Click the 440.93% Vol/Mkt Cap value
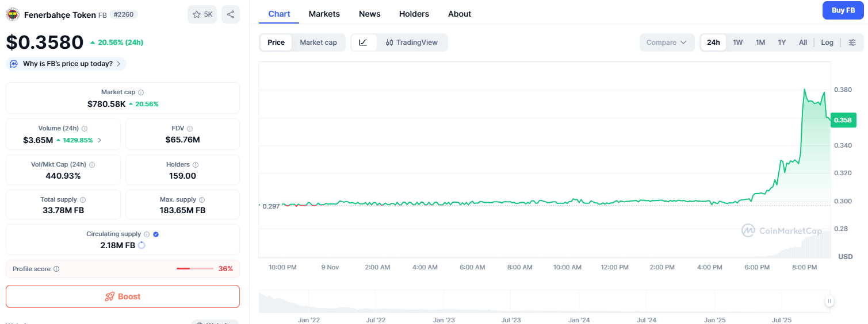Screen dimensions: 868x324 coord(63,176)
